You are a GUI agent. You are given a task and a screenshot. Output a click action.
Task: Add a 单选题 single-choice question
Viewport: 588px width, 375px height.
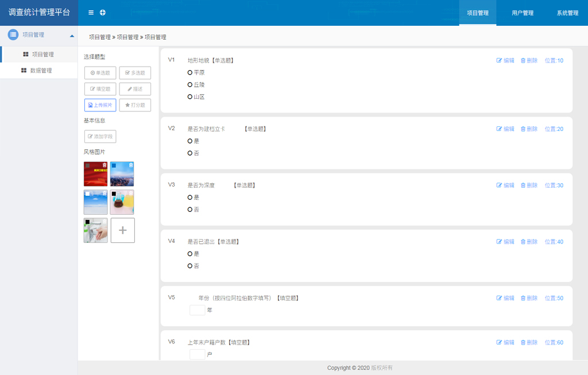[100, 73]
